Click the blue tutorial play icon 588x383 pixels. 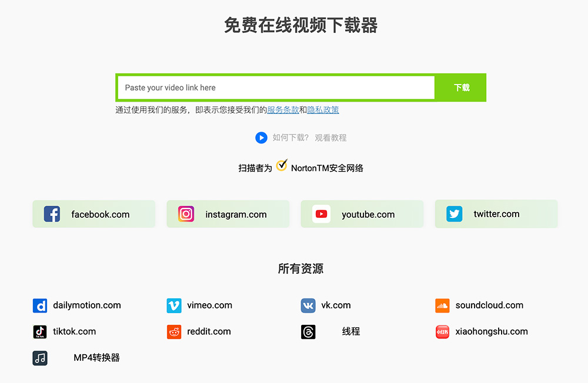click(262, 137)
